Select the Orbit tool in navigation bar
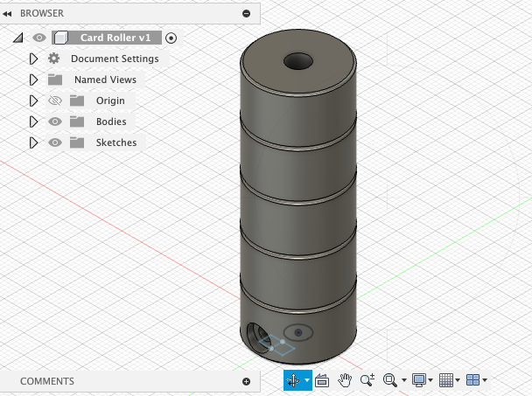The width and height of the screenshot is (532, 396). point(293,380)
